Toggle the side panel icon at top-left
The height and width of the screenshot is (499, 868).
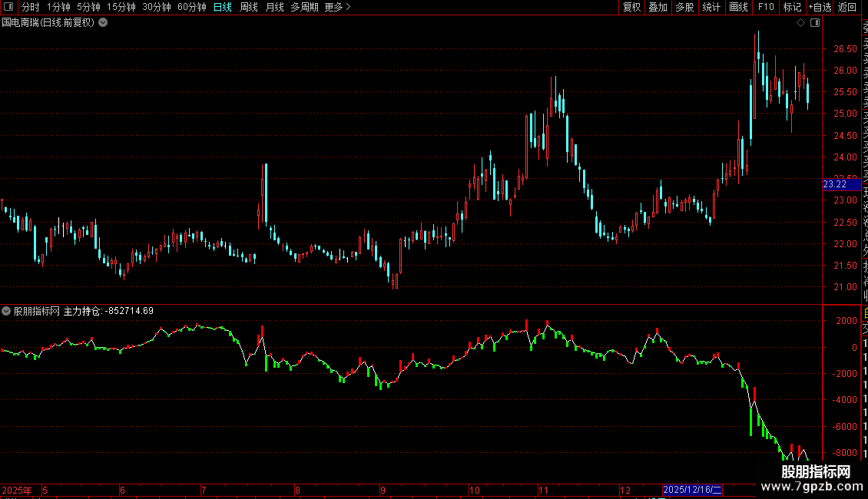(x=8, y=7)
